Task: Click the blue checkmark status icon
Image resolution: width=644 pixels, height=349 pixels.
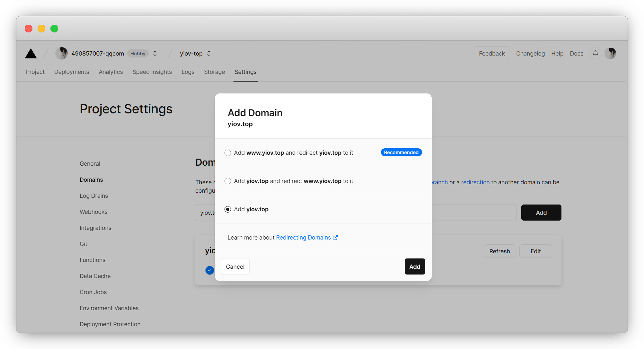Action: click(x=209, y=270)
